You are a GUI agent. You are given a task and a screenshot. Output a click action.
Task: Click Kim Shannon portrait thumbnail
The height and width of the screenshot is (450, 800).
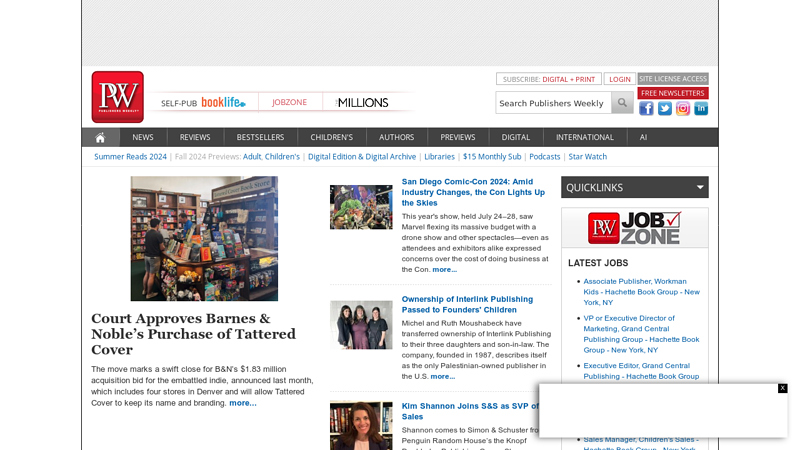361,426
